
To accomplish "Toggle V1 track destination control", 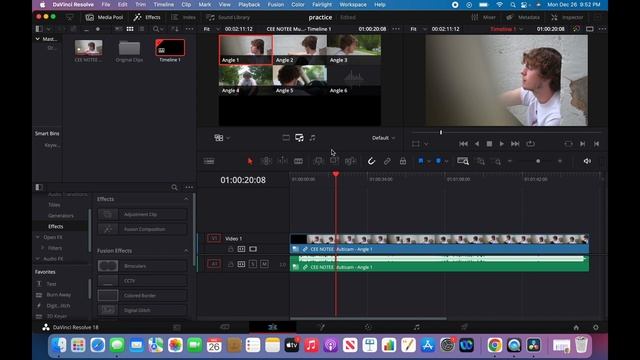I will point(213,238).
